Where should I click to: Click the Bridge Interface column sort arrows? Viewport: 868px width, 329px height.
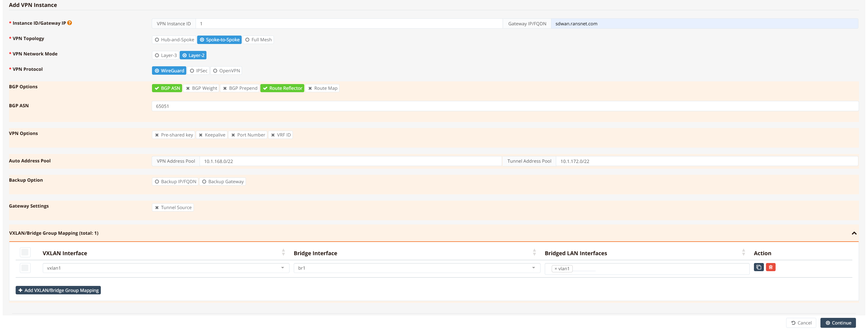point(535,252)
